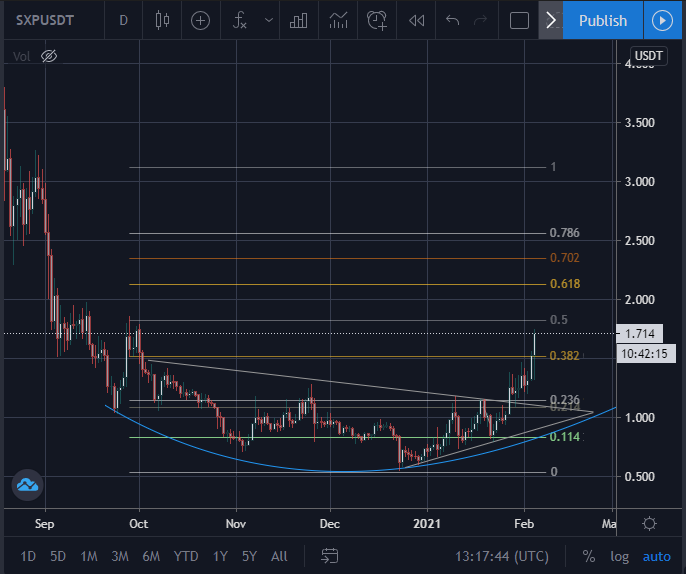The height and width of the screenshot is (574, 686).
Task: Start bar replay with the rewind icon
Action: [x=416, y=21]
